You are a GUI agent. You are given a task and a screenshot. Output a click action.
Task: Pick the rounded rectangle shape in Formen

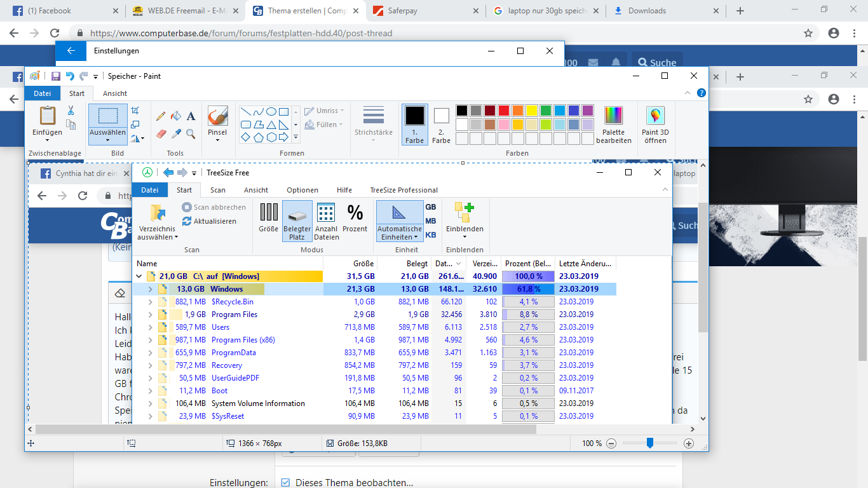click(x=246, y=125)
